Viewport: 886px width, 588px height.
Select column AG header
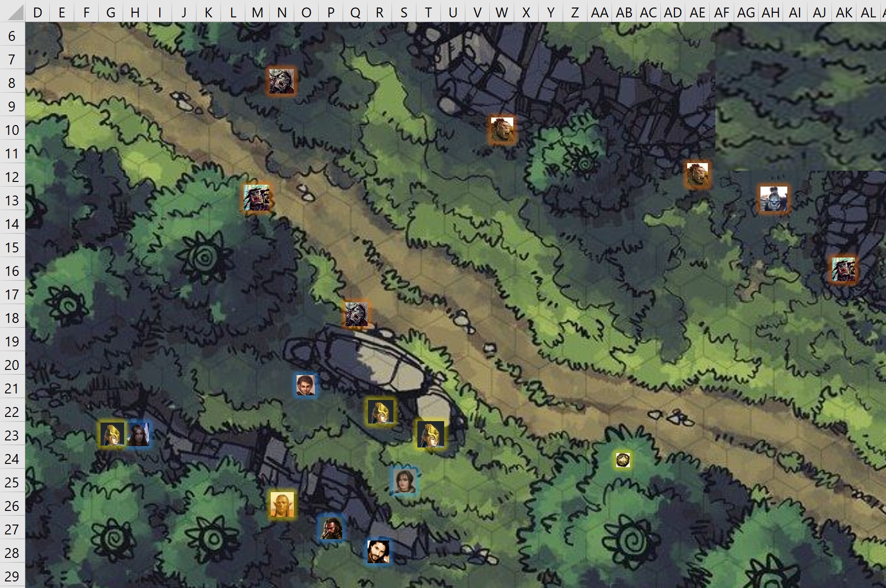coord(746,13)
